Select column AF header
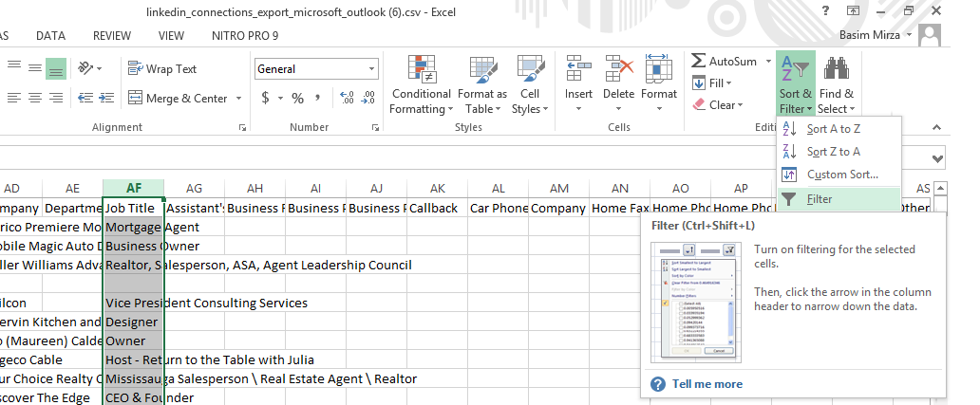Viewport: 980px width, 405px height. (x=134, y=189)
